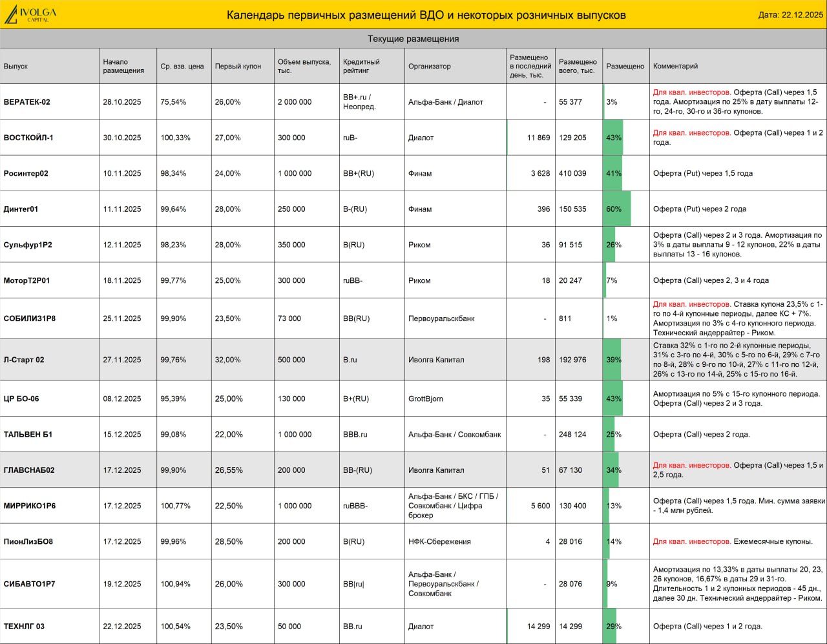827x644 pixels.
Task: Click the 19.12.2025 start date of СИБАВТО1Р7
Action: click(x=122, y=584)
